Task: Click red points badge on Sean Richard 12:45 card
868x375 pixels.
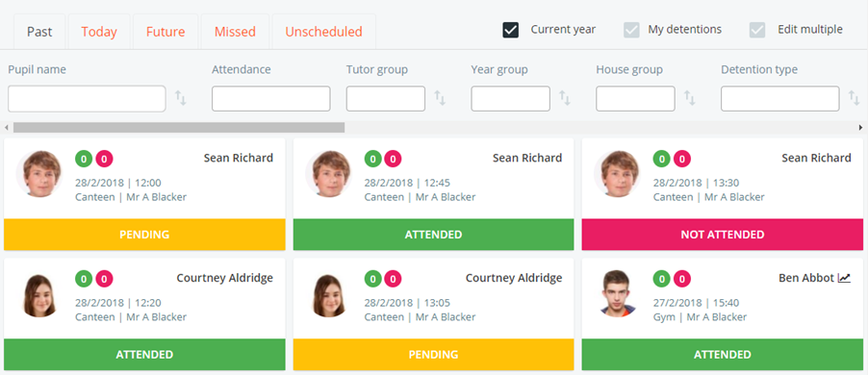Action: tap(393, 160)
